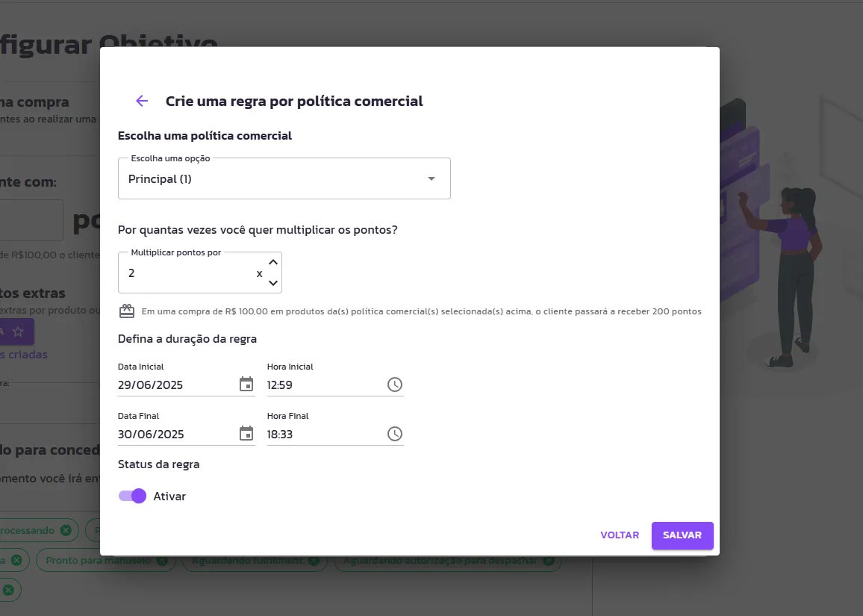Remove the Aguardando autorização para despachar tag

tap(549, 561)
